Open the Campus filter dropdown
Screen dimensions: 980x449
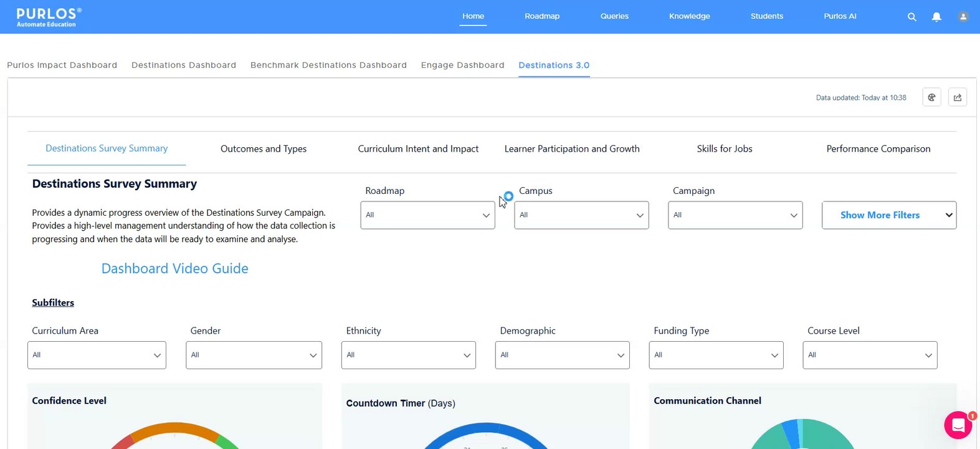click(x=581, y=215)
